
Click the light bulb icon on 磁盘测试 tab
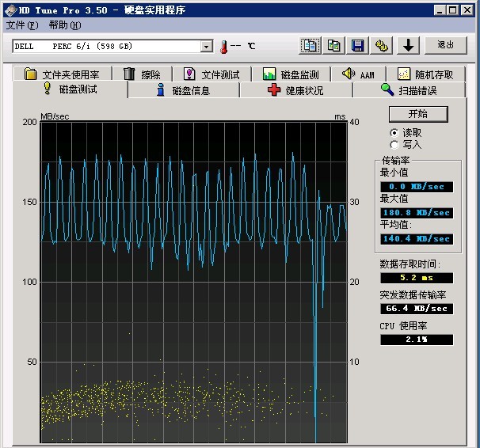(x=48, y=88)
